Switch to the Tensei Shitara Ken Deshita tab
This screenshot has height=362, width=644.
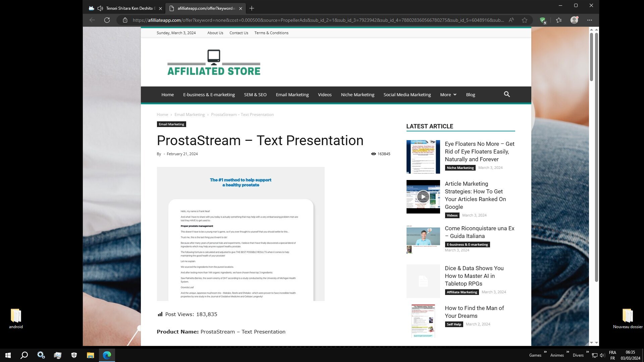pyautogui.click(x=131, y=8)
